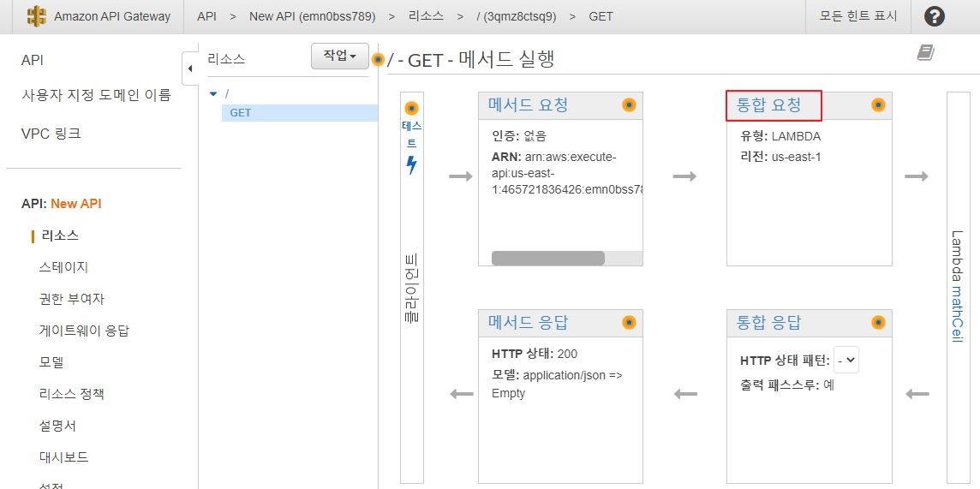Image resolution: width=980 pixels, height=489 pixels.
Task: Click the test lightning bolt icon
Action: tap(411, 165)
